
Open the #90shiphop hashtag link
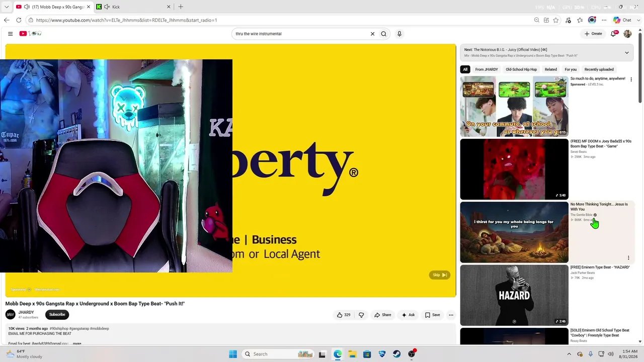click(x=59, y=329)
